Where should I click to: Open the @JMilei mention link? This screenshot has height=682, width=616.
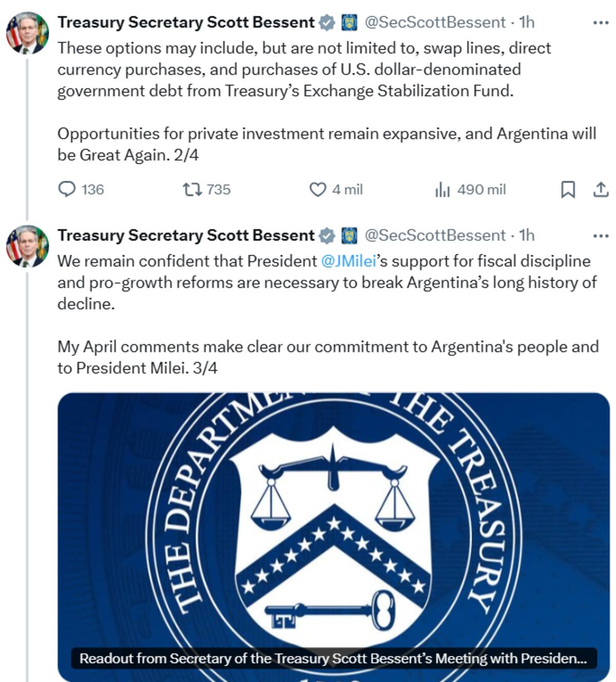[x=349, y=261]
